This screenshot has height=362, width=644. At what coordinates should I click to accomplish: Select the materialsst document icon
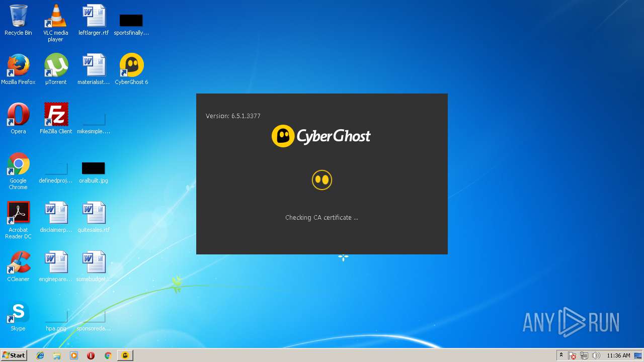pos(94,69)
